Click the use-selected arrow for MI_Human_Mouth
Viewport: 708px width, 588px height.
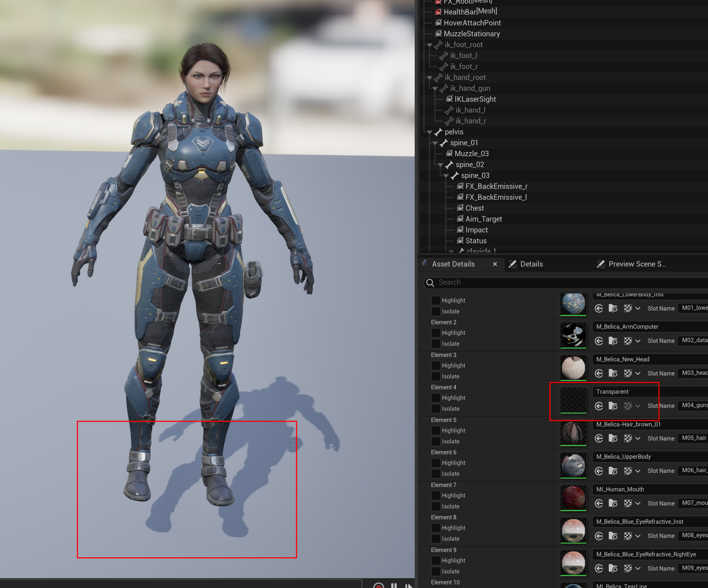pyautogui.click(x=599, y=503)
